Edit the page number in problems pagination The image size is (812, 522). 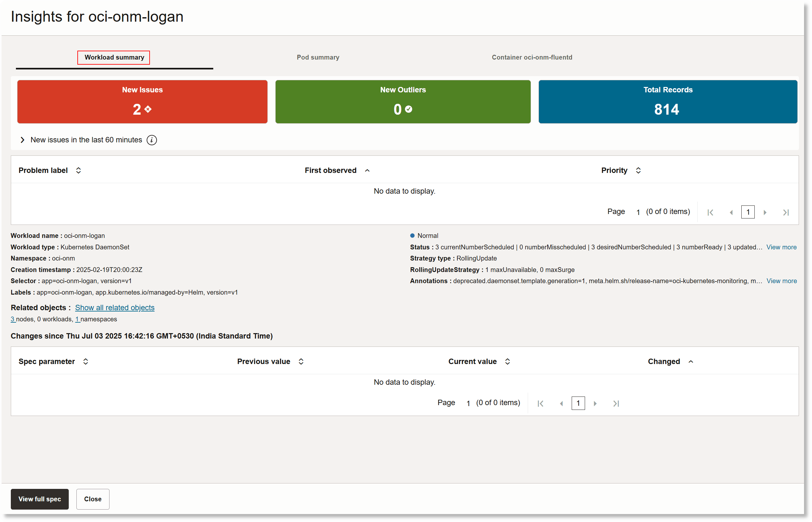click(748, 212)
